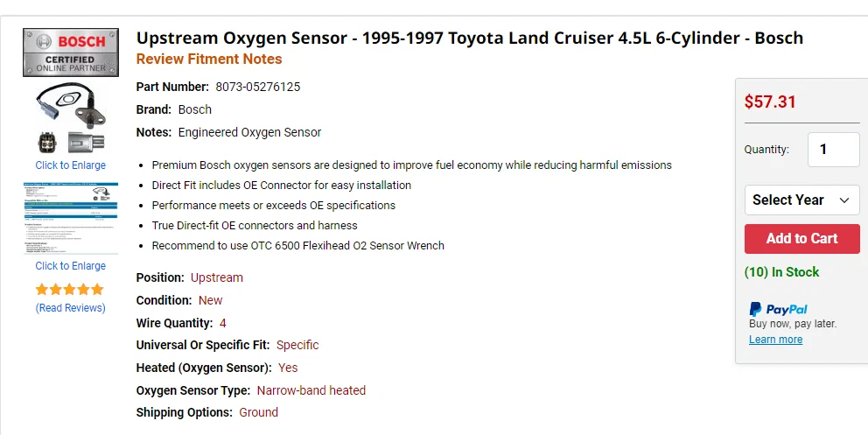868x435 pixels.
Task: Click the chevron arrow on Select Year
Action: [844, 200]
